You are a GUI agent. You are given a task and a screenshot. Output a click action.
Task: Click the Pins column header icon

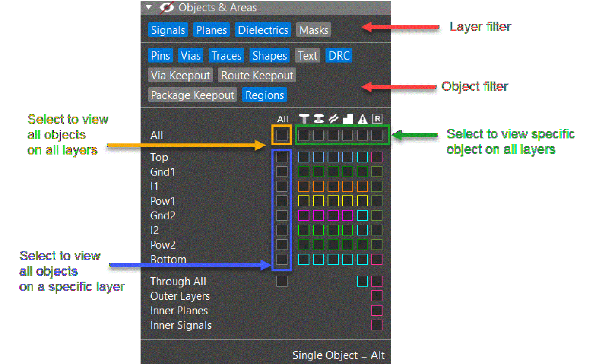[x=304, y=119]
